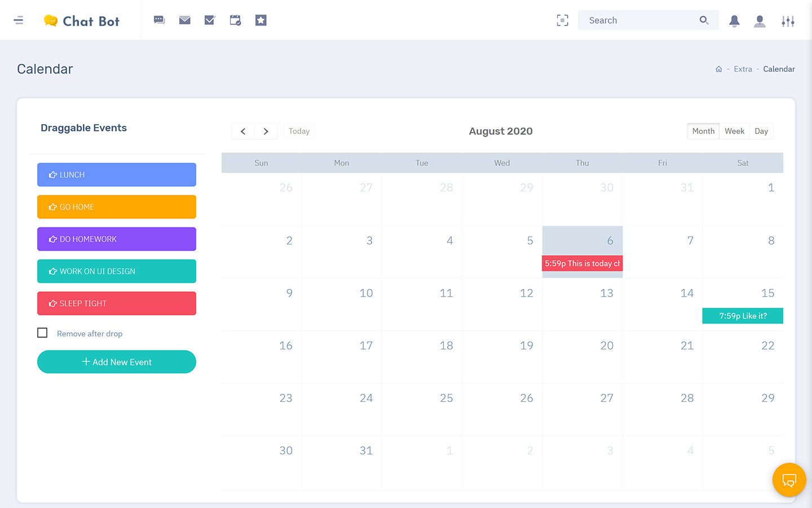Screen dimensions: 812x508
Task: Select the purple DO HOMEWORK event
Action: click(117, 239)
